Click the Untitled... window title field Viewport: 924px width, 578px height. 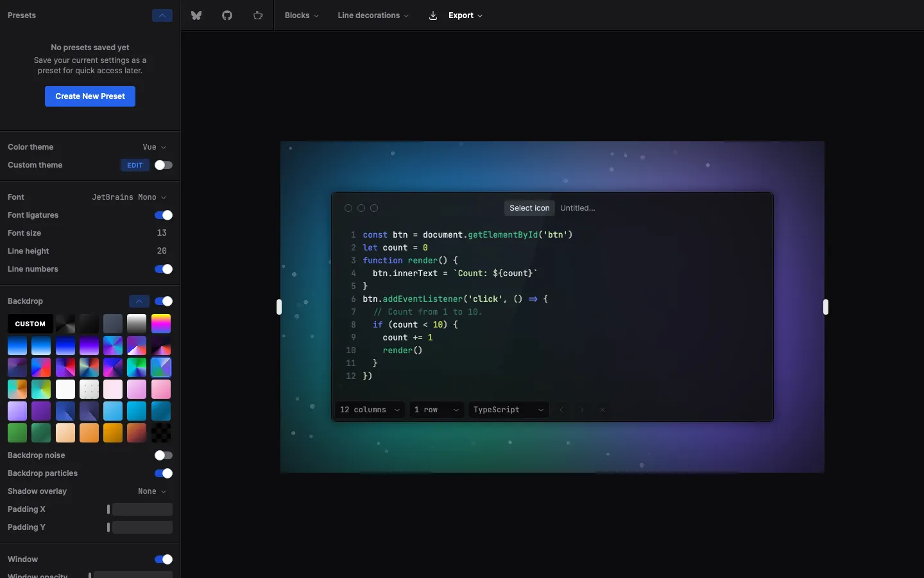[577, 208]
